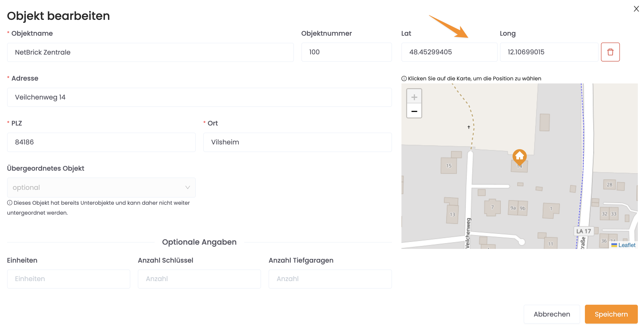Select the Lat coordinate field

[449, 52]
